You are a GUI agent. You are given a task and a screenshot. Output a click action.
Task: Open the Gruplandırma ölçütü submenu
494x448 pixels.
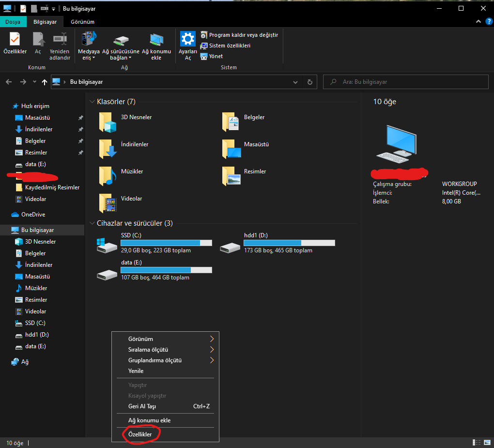[x=166, y=360]
